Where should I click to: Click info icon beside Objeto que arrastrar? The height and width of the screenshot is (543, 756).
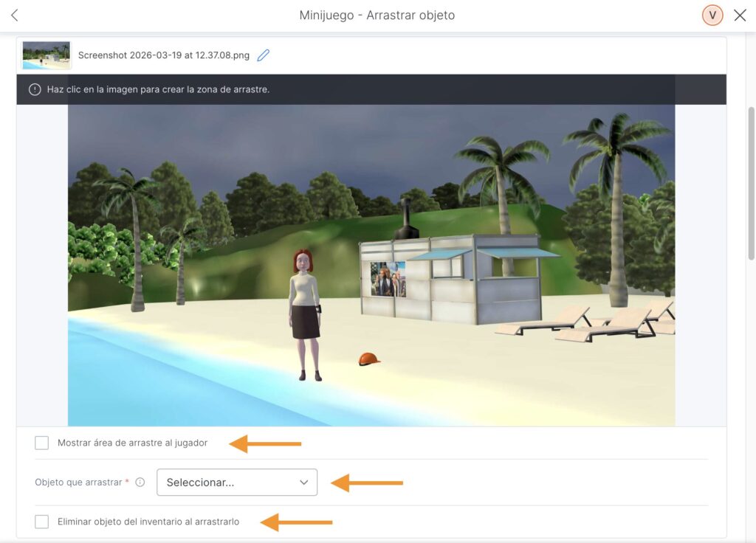point(140,483)
